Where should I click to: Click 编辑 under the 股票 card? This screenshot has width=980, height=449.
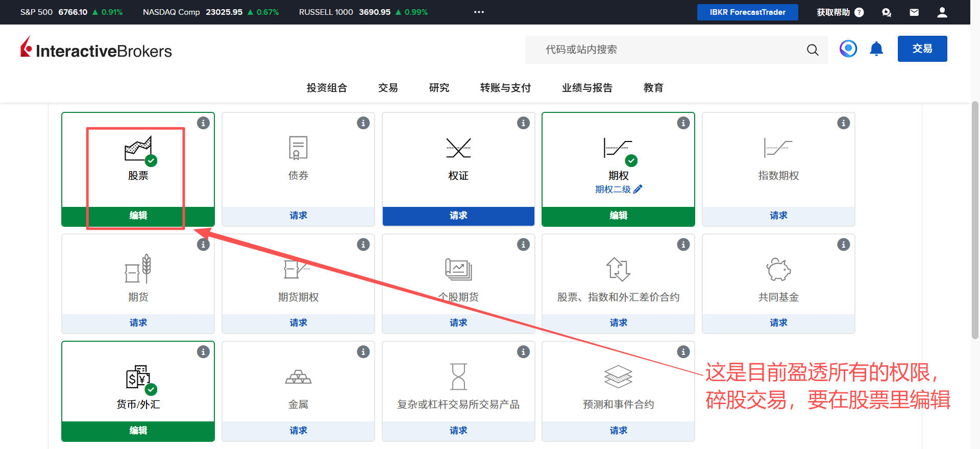[x=138, y=216]
